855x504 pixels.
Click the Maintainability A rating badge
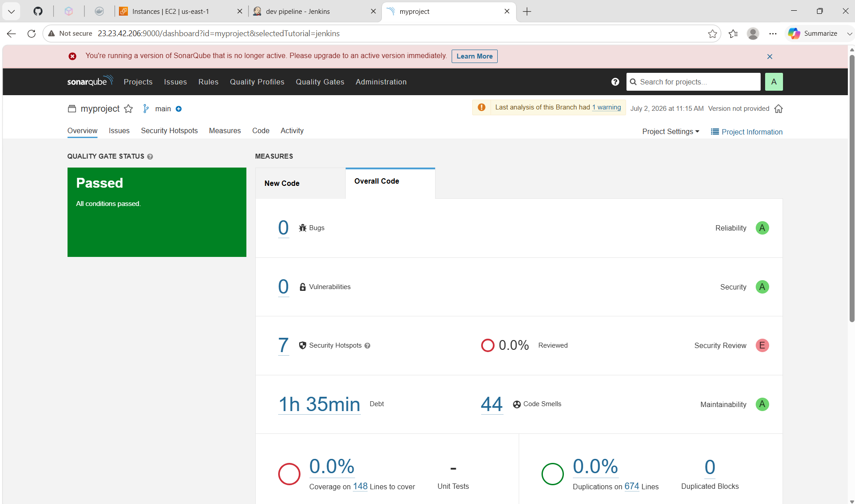click(x=762, y=404)
